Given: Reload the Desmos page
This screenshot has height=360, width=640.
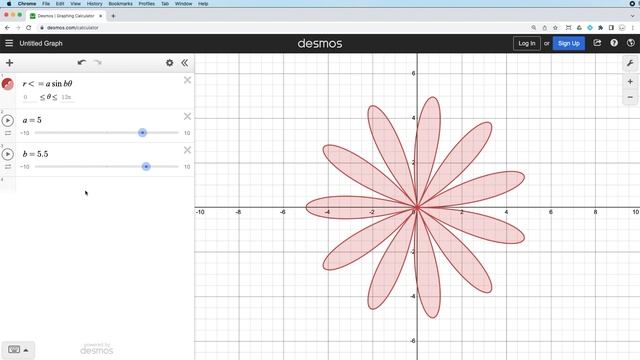Looking at the screenshot, I should click(x=29, y=28).
